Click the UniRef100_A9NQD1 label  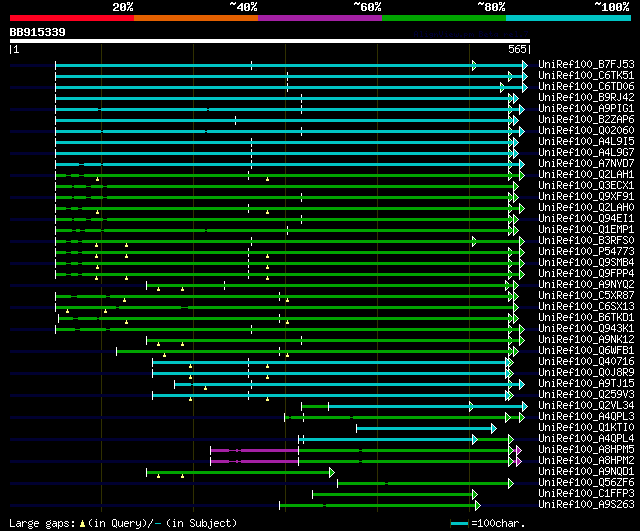click(586, 472)
